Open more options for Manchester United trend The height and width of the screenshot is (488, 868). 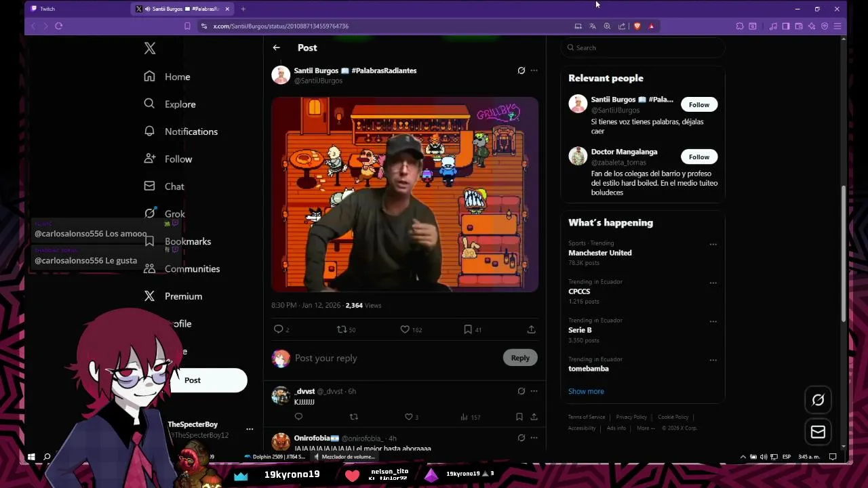[713, 244]
